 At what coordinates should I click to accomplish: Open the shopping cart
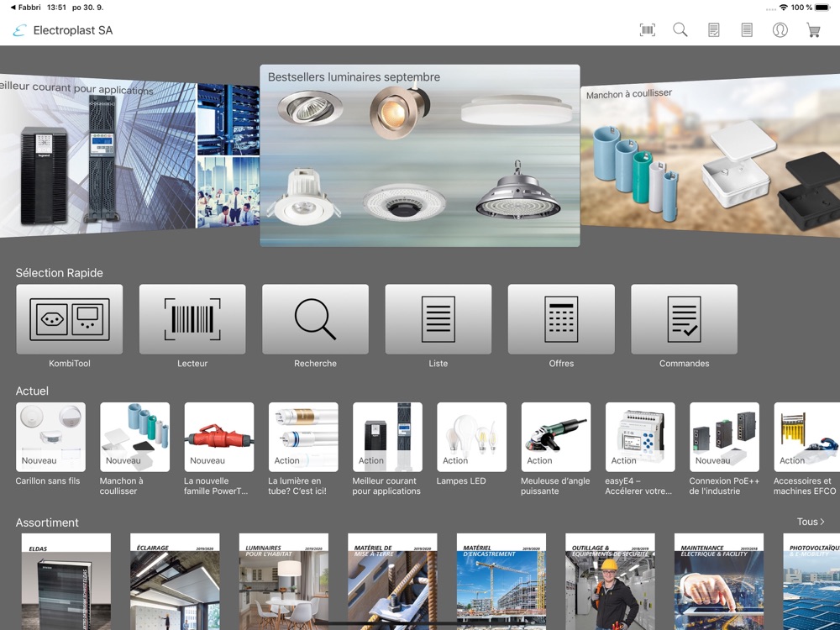click(813, 30)
